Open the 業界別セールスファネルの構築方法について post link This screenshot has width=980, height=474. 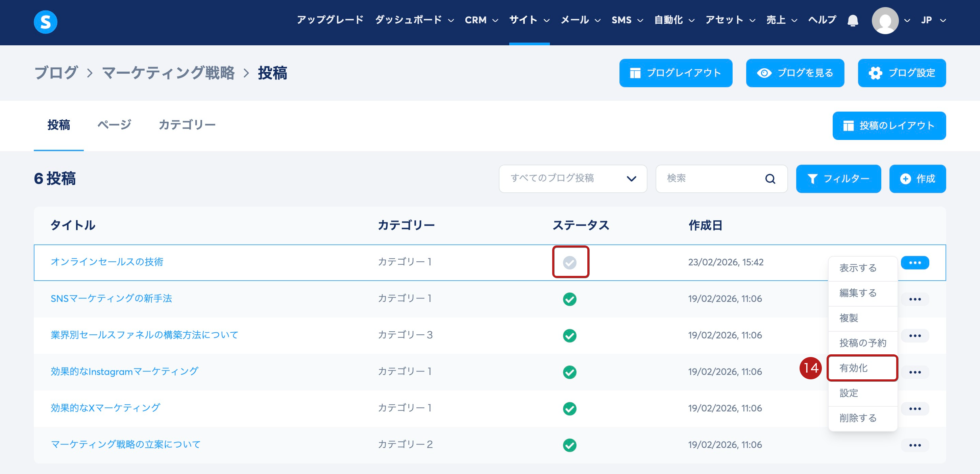(145, 335)
